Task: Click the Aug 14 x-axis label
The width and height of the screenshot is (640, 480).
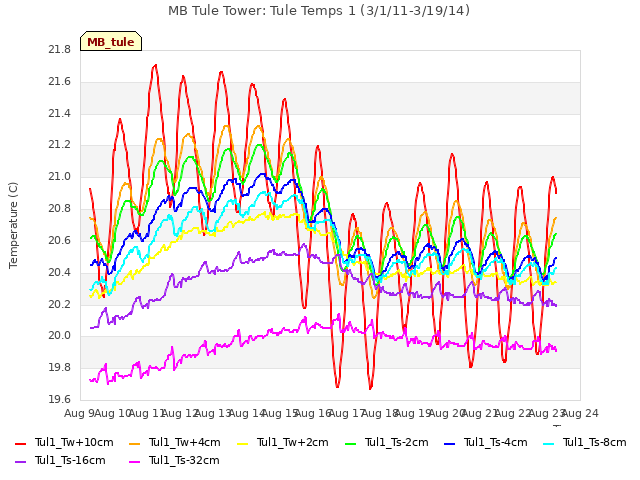Action: point(247,413)
